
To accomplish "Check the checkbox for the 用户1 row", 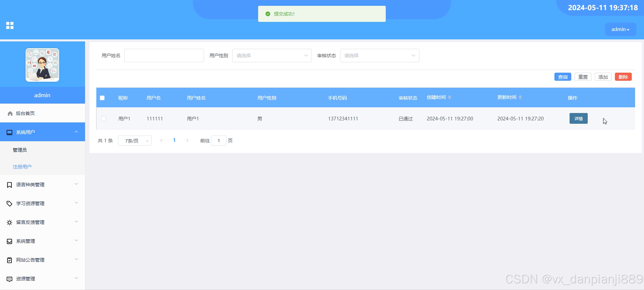I will [104, 119].
